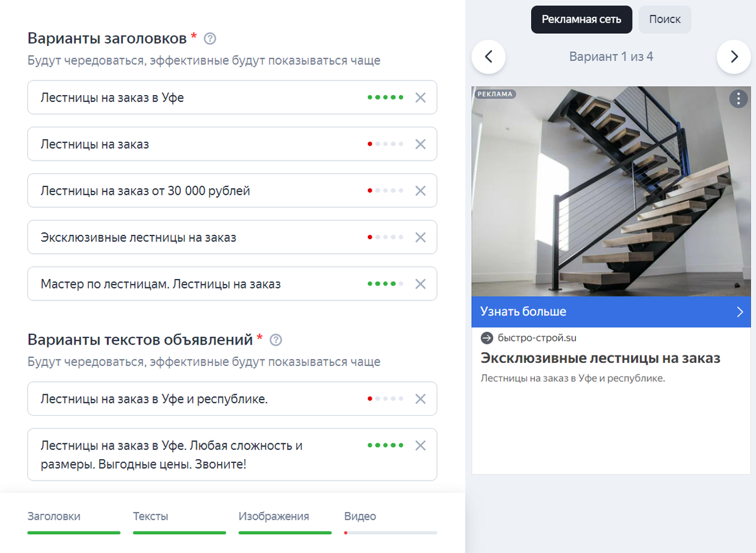Click the Изображения progress bar
Image resolution: width=756 pixels, height=553 pixels.
point(285,533)
